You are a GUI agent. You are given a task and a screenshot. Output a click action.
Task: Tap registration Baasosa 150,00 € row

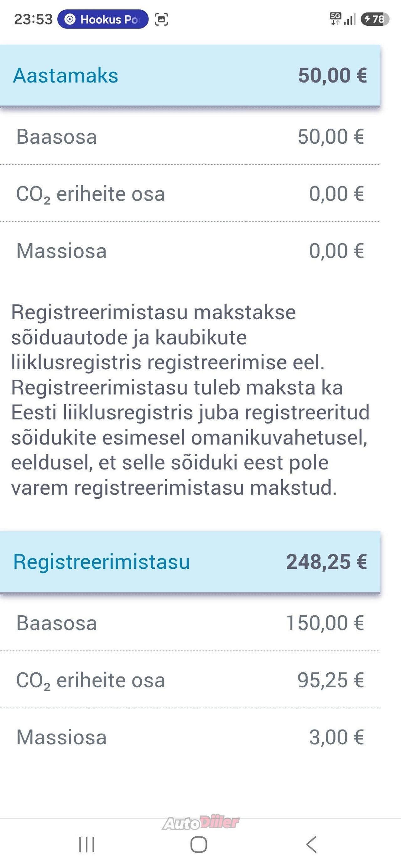190,623
